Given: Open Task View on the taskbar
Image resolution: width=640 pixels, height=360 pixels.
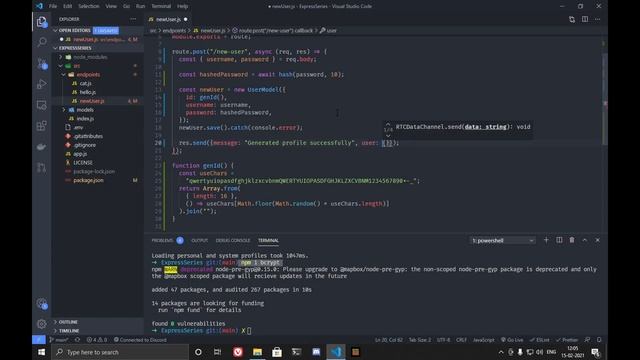Looking at the screenshot, I should click(x=218, y=352).
